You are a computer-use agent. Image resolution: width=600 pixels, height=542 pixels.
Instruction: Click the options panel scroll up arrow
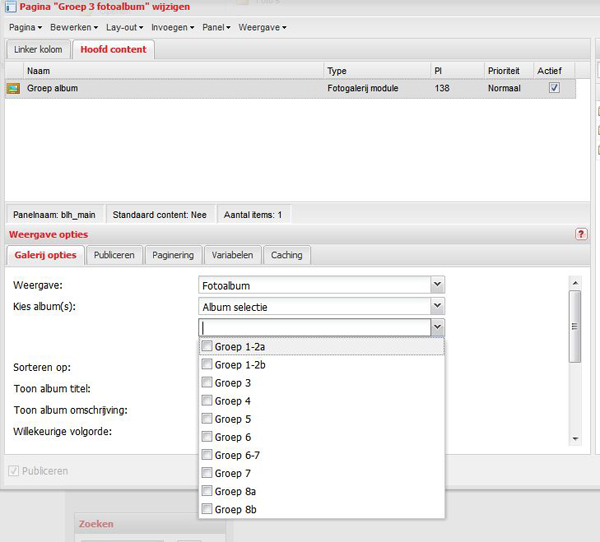575,283
